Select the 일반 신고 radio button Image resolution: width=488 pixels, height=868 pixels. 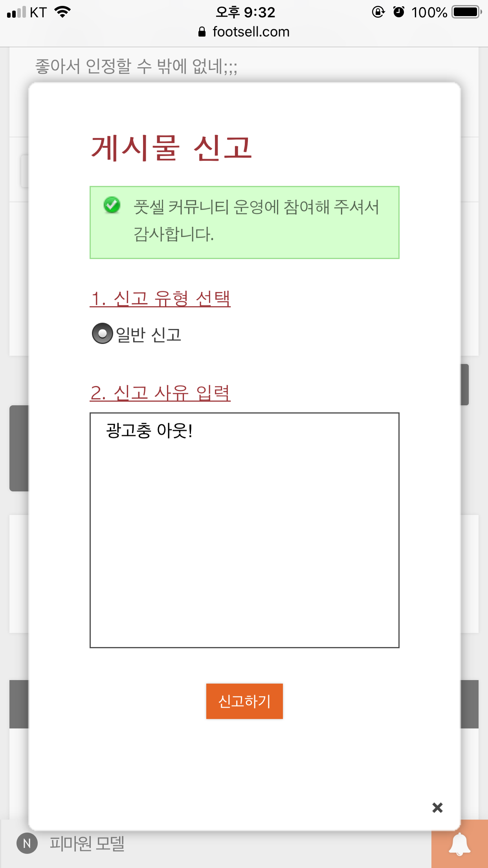[102, 333]
